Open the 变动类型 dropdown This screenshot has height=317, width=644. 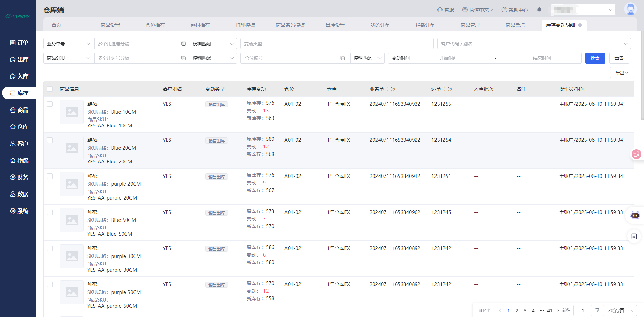coord(337,44)
